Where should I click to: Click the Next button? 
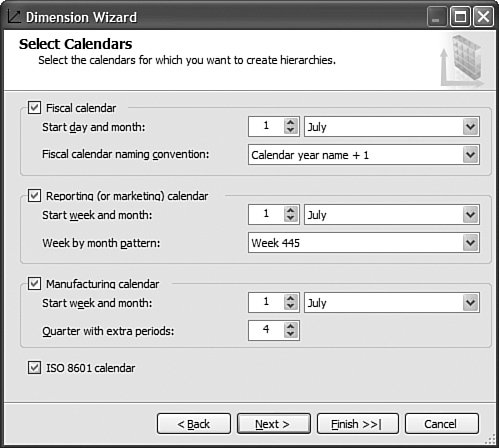point(274,424)
